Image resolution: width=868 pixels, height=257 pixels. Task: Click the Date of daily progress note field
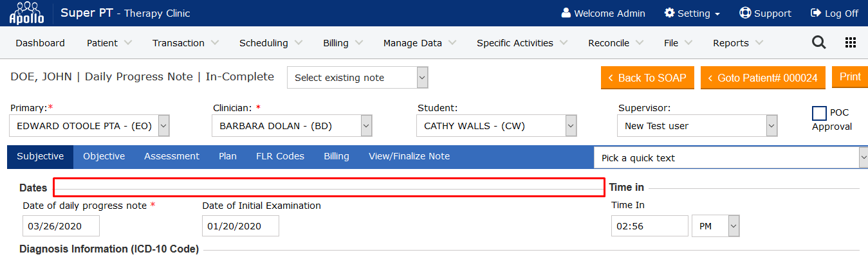click(61, 226)
